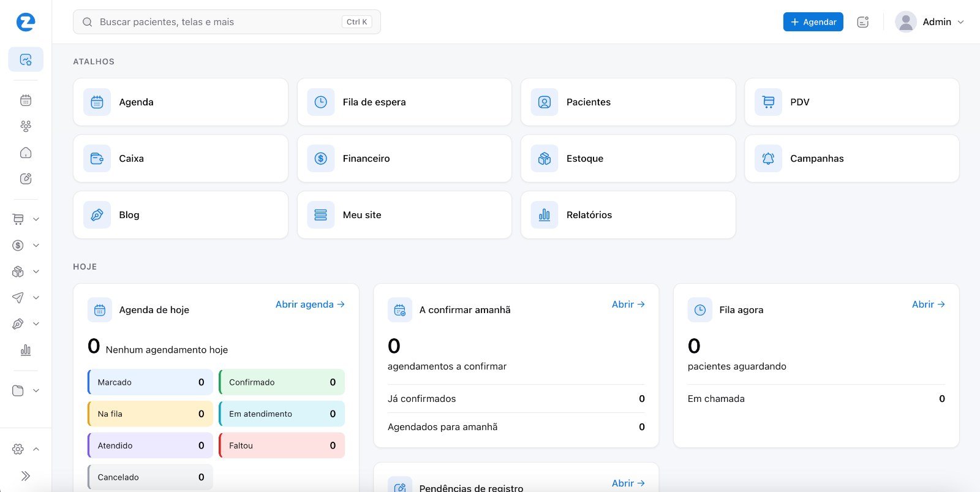The image size is (980, 492).
Task: Open Abrir link in Pendências de registro
Action: click(628, 483)
